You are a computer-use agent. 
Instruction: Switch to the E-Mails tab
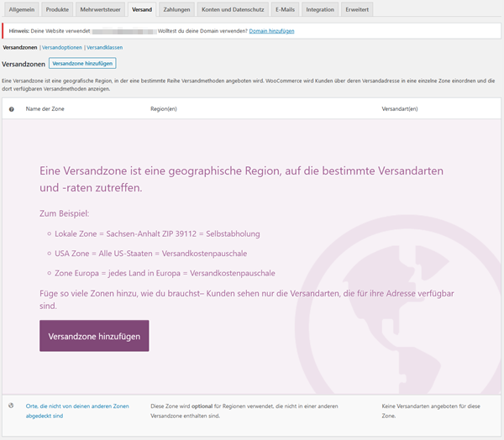pos(285,9)
